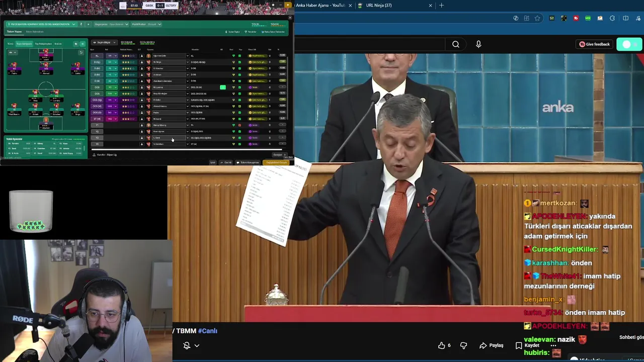The image size is (644, 362).
Task: Add a new tactic slot with plus button
Action: [88, 24]
